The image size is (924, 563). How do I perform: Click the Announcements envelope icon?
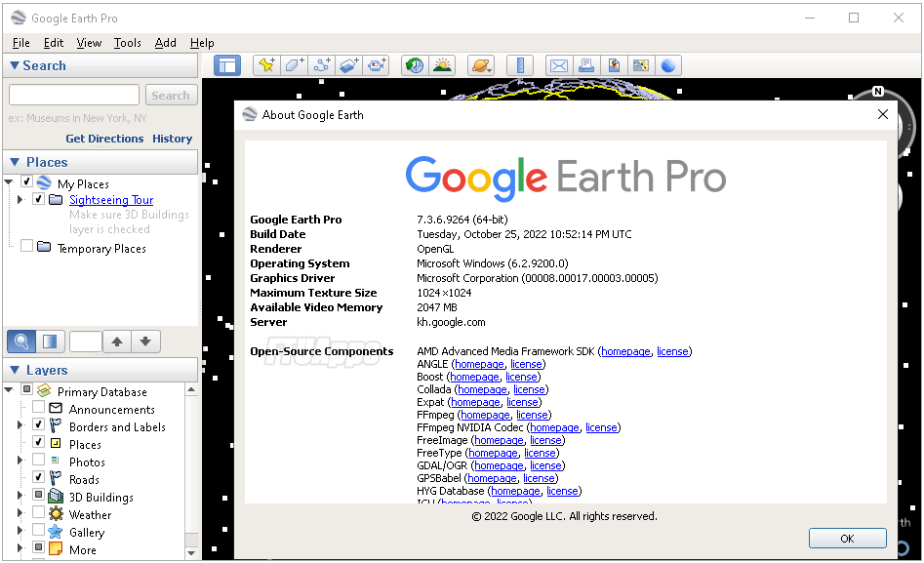pyautogui.click(x=56, y=408)
